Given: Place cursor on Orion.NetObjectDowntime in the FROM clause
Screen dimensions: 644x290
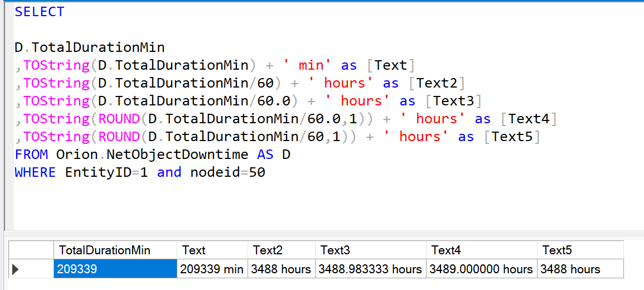Looking at the screenshot, I should pyautogui.click(x=152, y=154).
